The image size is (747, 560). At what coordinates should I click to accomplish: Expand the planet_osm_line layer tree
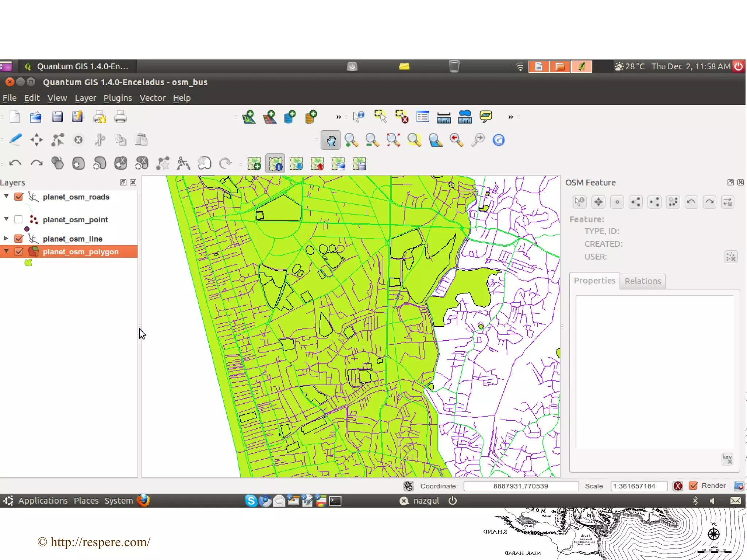6,239
